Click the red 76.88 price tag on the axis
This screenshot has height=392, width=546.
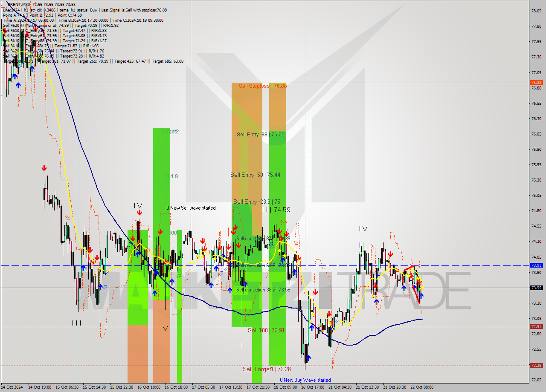[x=536, y=82]
